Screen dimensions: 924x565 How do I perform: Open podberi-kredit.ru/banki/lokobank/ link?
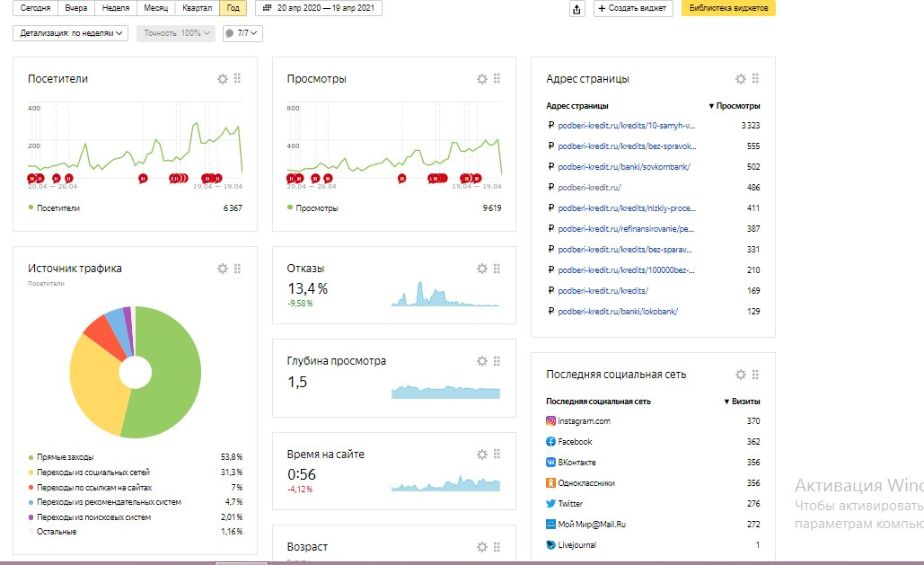[x=618, y=312]
